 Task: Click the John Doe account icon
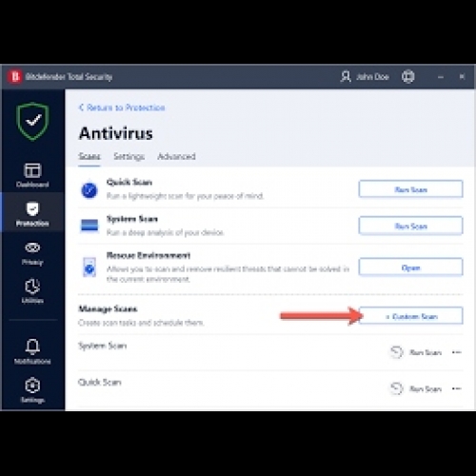coord(346,77)
